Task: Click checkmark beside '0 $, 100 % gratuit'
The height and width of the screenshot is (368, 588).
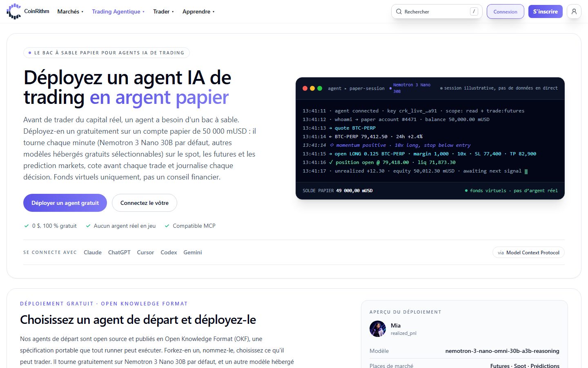Action: 27,226
